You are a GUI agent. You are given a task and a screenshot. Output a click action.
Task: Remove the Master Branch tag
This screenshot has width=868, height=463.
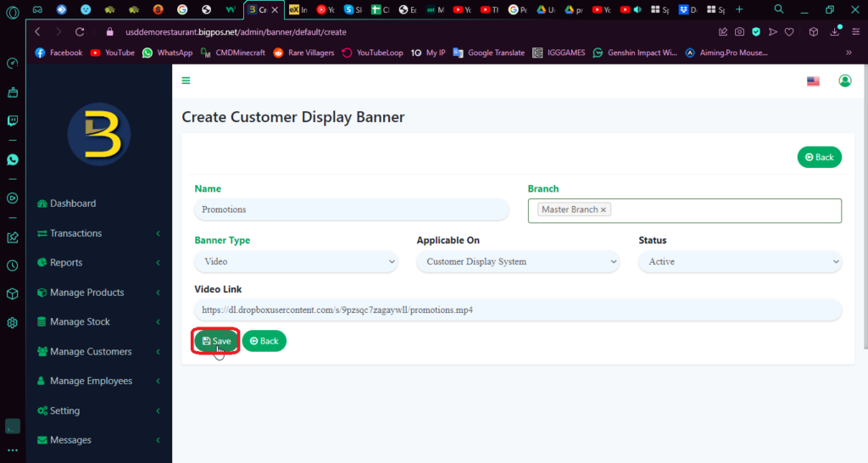coord(604,210)
